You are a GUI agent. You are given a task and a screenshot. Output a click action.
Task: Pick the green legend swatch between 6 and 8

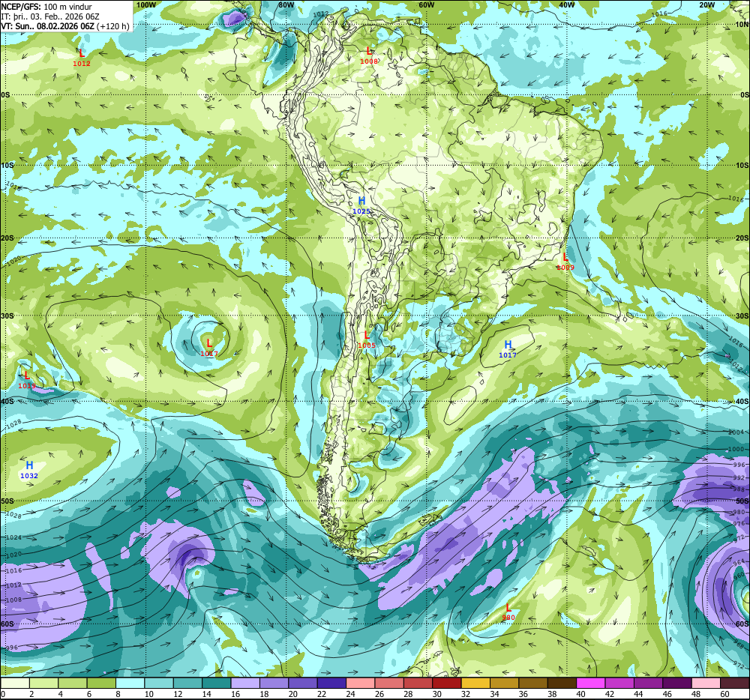pos(101,684)
